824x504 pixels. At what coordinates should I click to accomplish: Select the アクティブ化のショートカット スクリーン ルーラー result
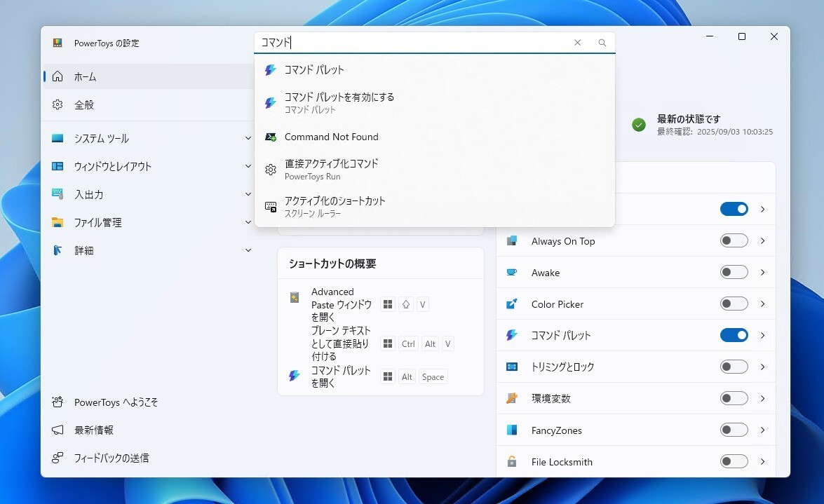435,207
